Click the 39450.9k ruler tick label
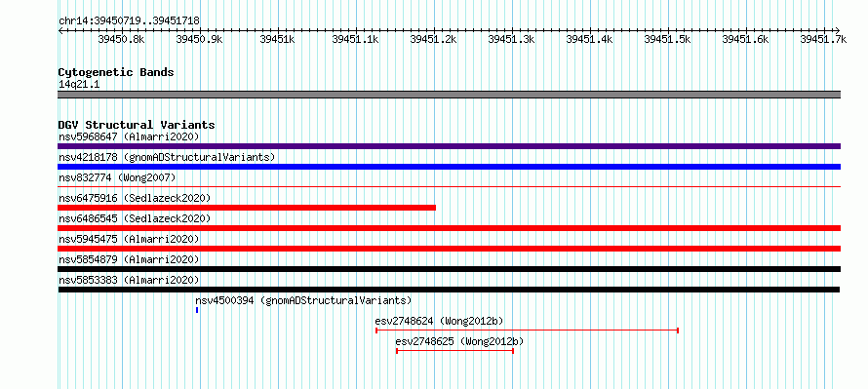The width and height of the screenshot is (868, 389). click(x=199, y=39)
